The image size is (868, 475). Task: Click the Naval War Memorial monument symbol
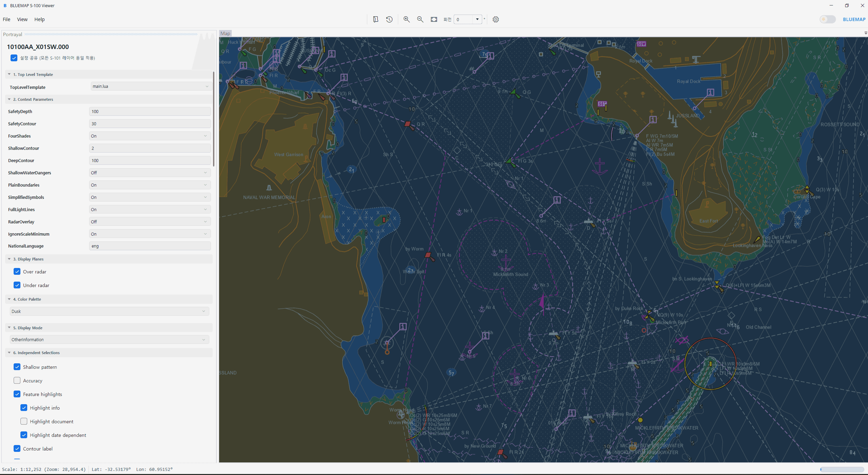(269, 188)
